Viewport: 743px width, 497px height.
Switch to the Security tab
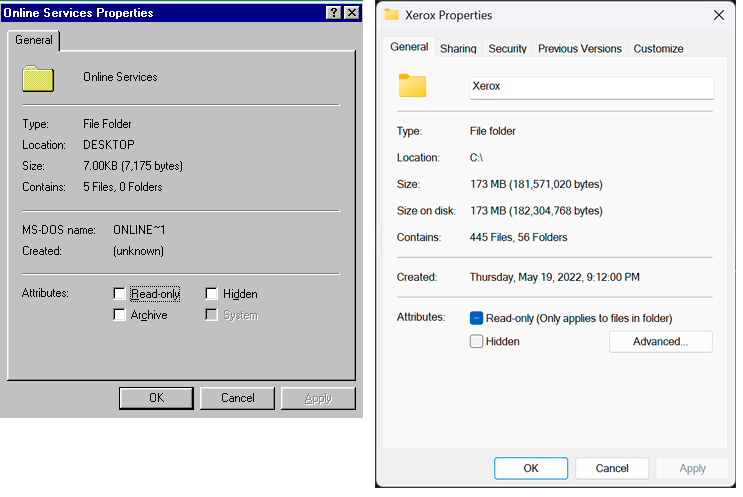[x=507, y=49]
